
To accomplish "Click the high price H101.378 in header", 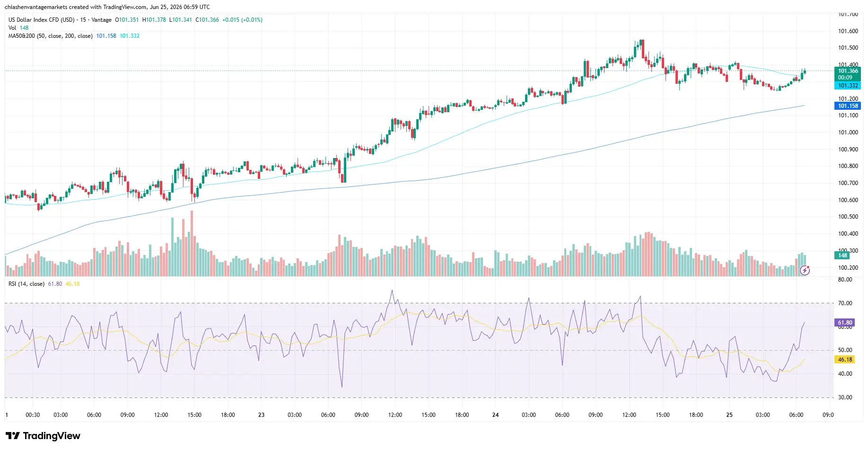I will coord(154,20).
